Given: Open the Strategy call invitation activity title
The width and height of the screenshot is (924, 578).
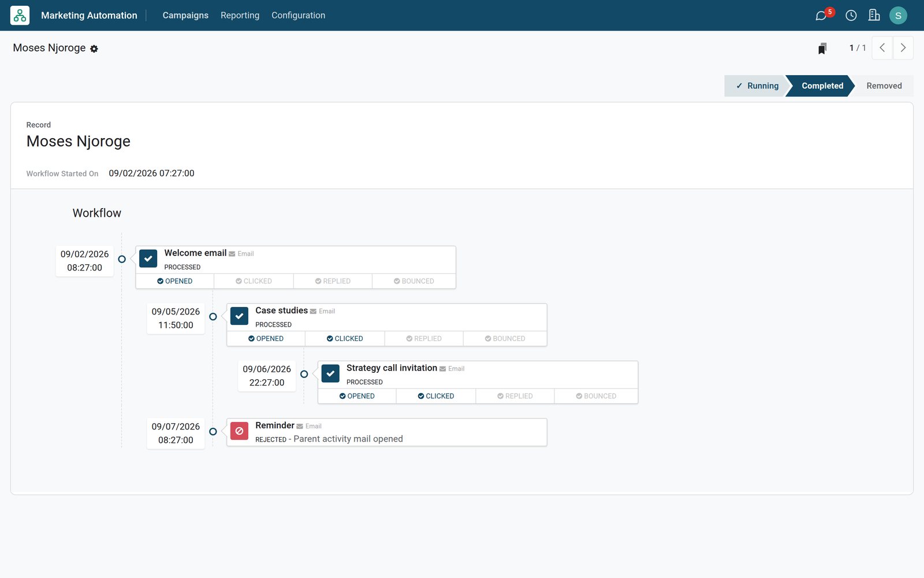Looking at the screenshot, I should (x=392, y=368).
